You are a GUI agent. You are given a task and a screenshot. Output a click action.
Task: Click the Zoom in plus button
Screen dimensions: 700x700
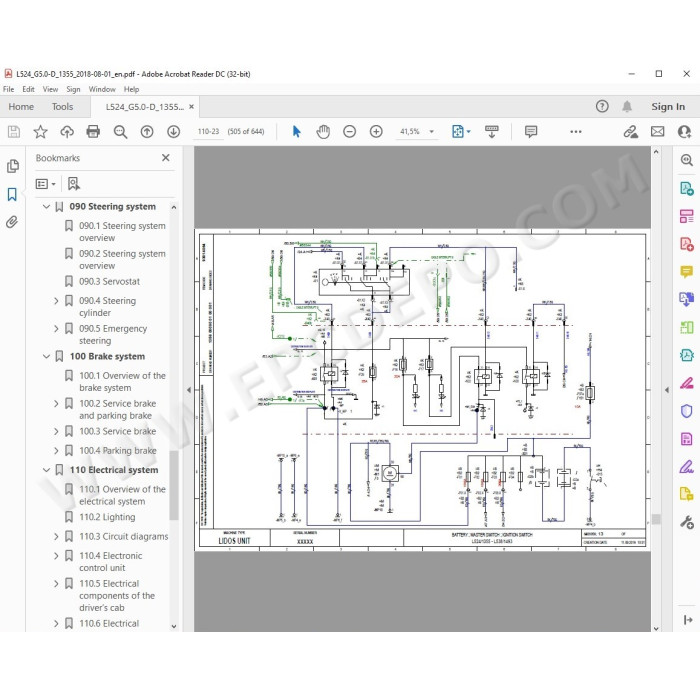click(x=376, y=131)
